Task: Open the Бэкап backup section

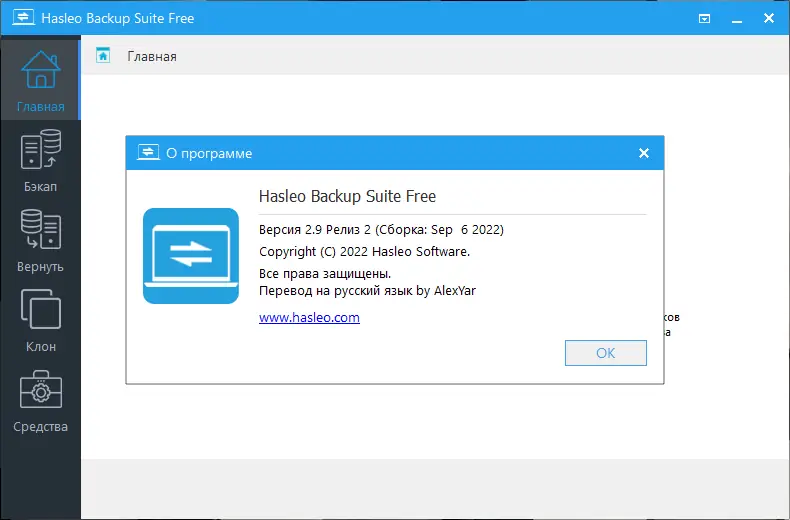Action: coord(40,160)
